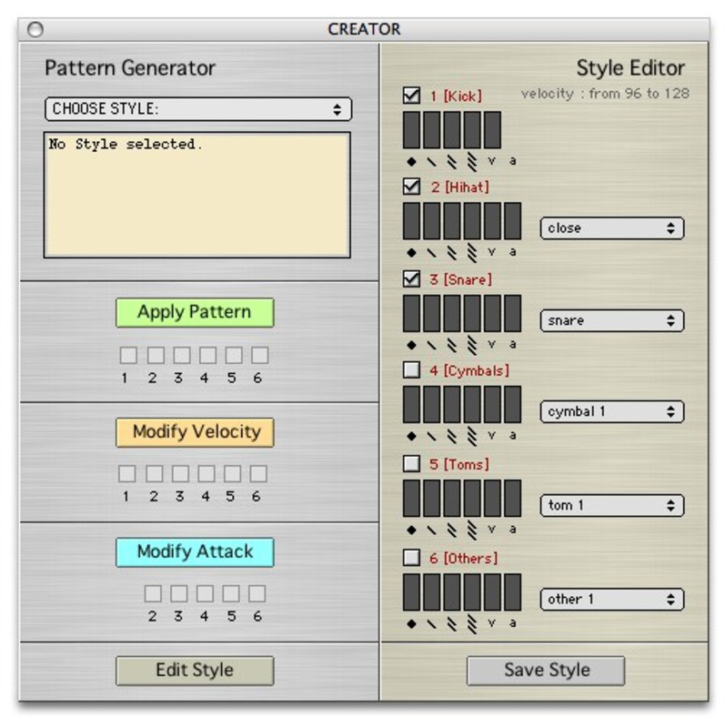Image resolution: width=725 pixels, height=728 pixels.
Task: Click the Modify Attack button
Action: click(x=195, y=552)
